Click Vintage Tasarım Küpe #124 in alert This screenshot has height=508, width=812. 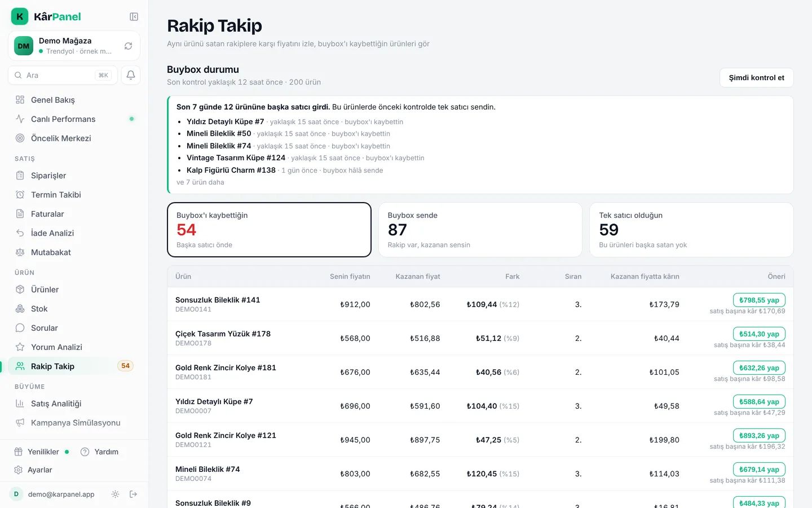pyautogui.click(x=236, y=158)
